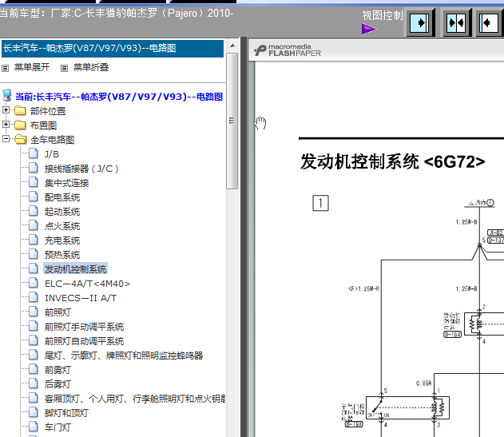
Task: Open the J/B circuit diagram
Action: click(x=52, y=154)
